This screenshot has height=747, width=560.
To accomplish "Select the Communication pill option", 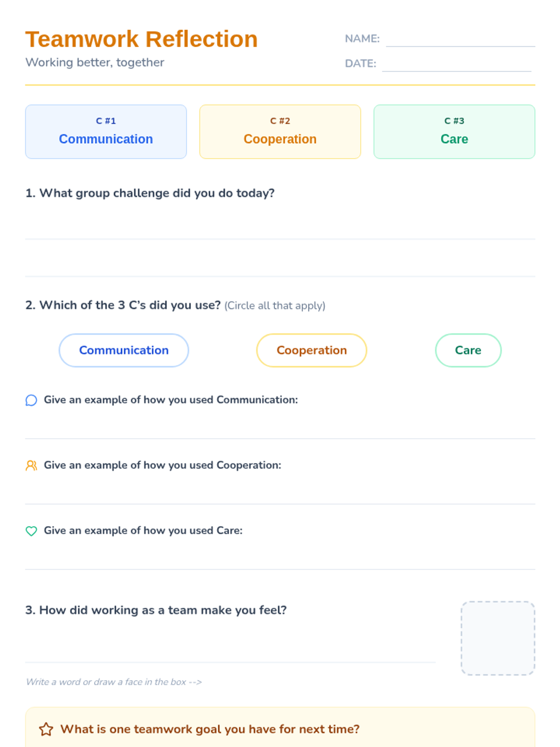I will tap(124, 350).
